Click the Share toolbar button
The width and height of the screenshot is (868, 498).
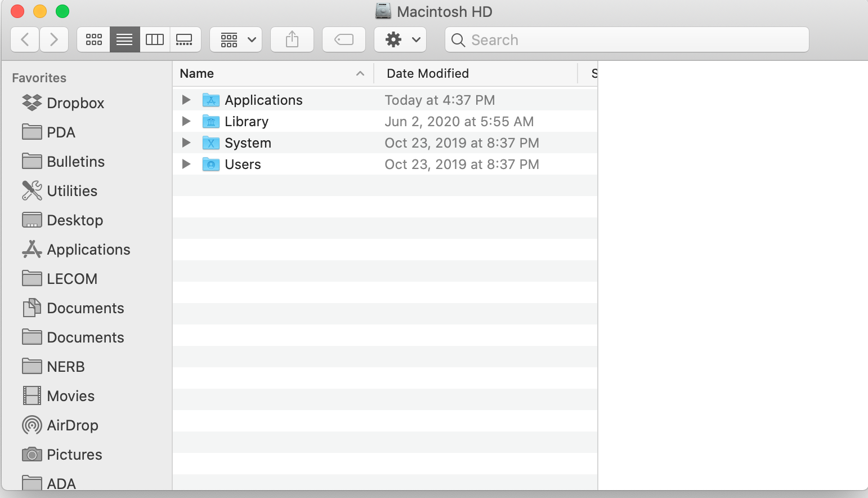(x=292, y=39)
